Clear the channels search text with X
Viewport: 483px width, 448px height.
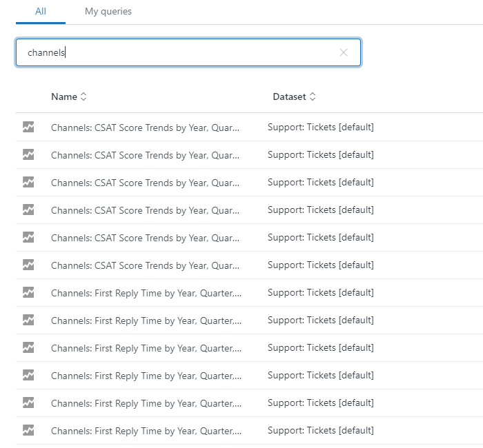(344, 52)
